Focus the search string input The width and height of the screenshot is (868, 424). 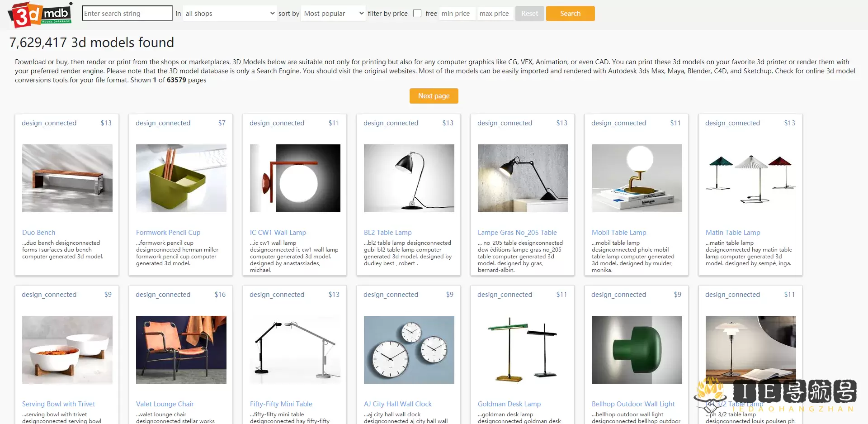pyautogui.click(x=127, y=13)
